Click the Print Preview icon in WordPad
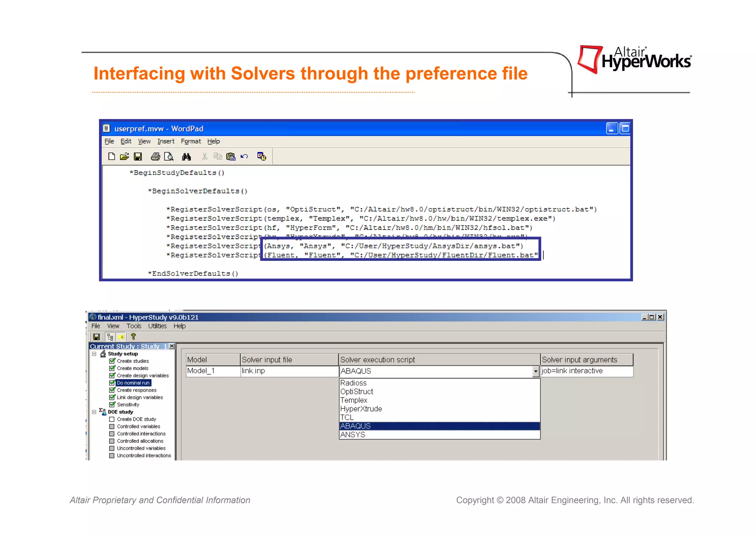Image resolution: width=756 pixels, height=534 pixels. (x=169, y=156)
